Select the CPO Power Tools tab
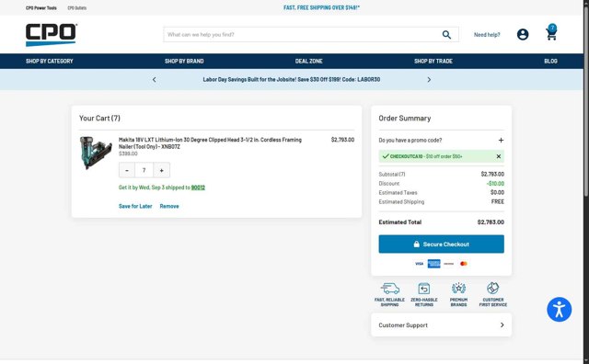The width and height of the screenshot is (589, 364). pos(41,8)
